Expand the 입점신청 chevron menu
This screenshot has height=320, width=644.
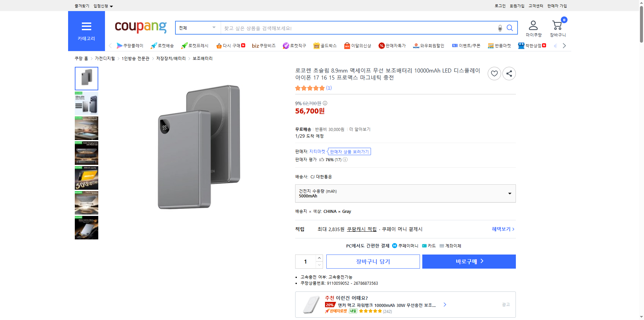tap(112, 6)
